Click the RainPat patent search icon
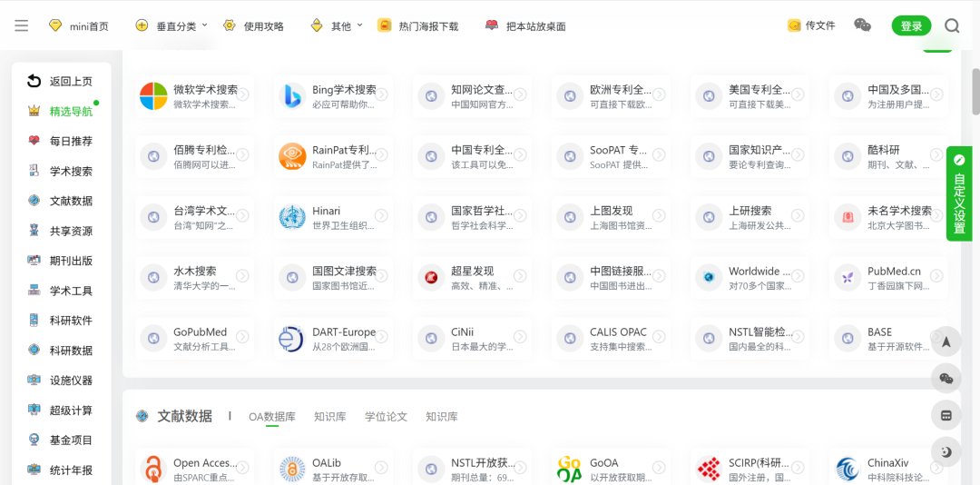The image size is (980, 485). [292, 156]
